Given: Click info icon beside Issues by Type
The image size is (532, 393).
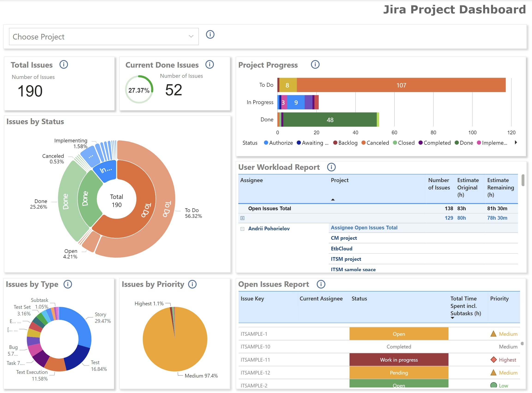Looking at the screenshot, I should pyautogui.click(x=68, y=284).
